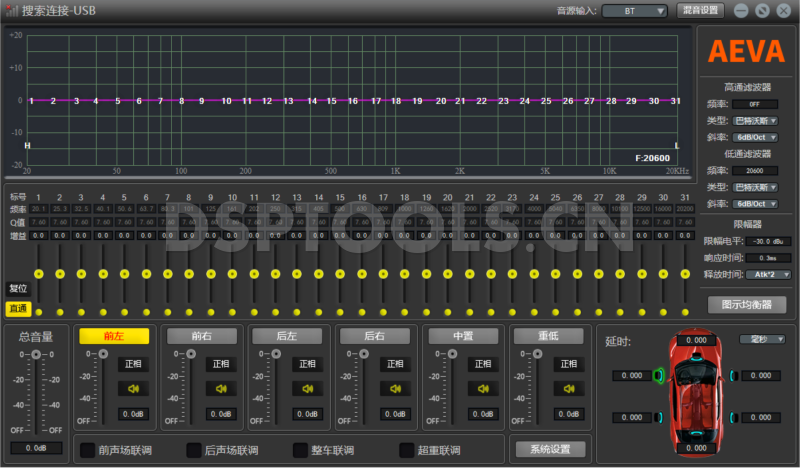Mute the 后右 channel via speaker icon
This screenshot has width=800, height=468.
point(394,389)
